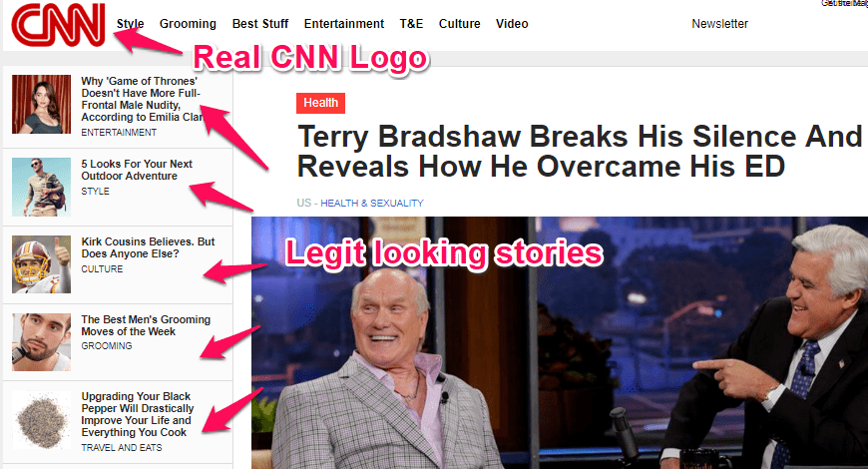Click the Newsletter link
The width and height of the screenshot is (868, 469).
click(719, 24)
